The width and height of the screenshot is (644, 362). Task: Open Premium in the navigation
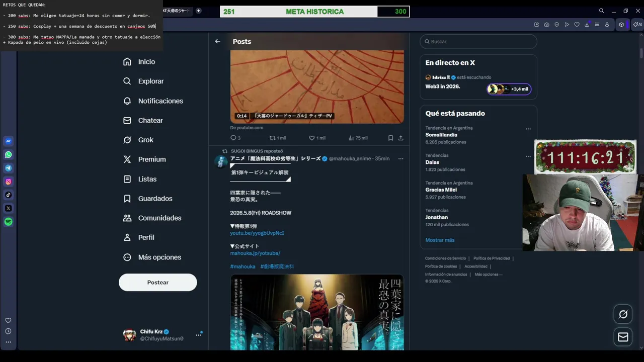[144, 159]
